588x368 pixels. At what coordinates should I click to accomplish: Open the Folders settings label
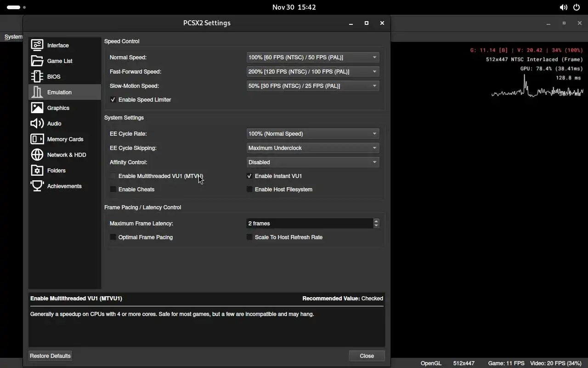tap(57, 170)
